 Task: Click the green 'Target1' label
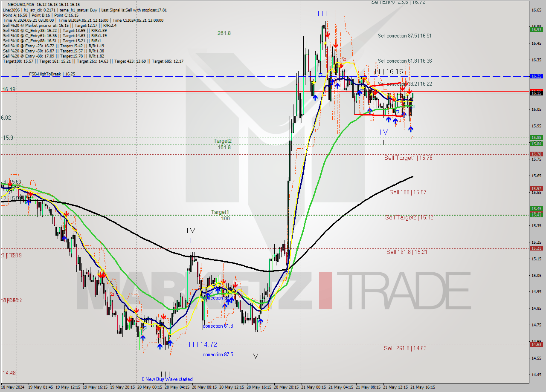[220, 212]
